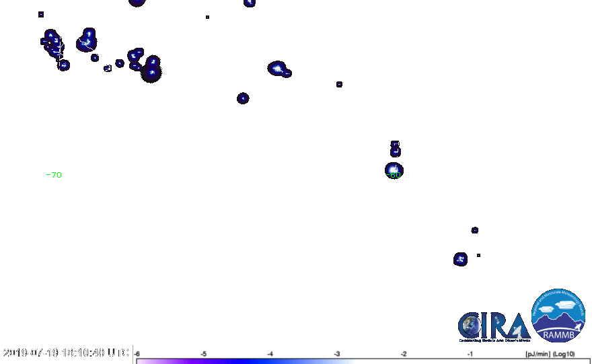Click the green -60 longitude label
Viewport: 592px width, 364px height.
[395, 176]
